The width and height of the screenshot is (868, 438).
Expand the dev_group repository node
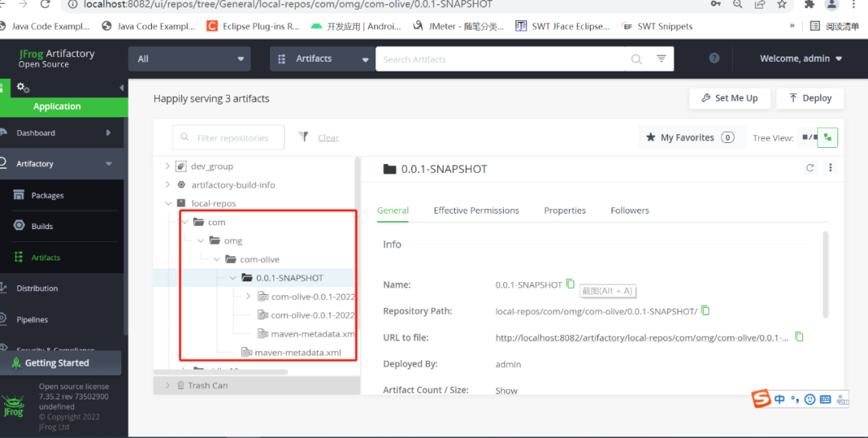[167, 166]
